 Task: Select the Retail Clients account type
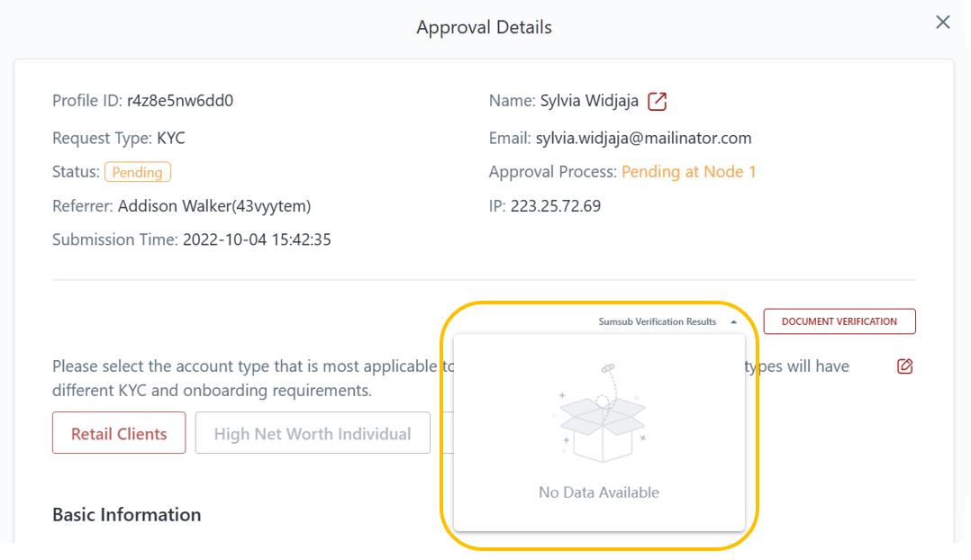(119, 433)
